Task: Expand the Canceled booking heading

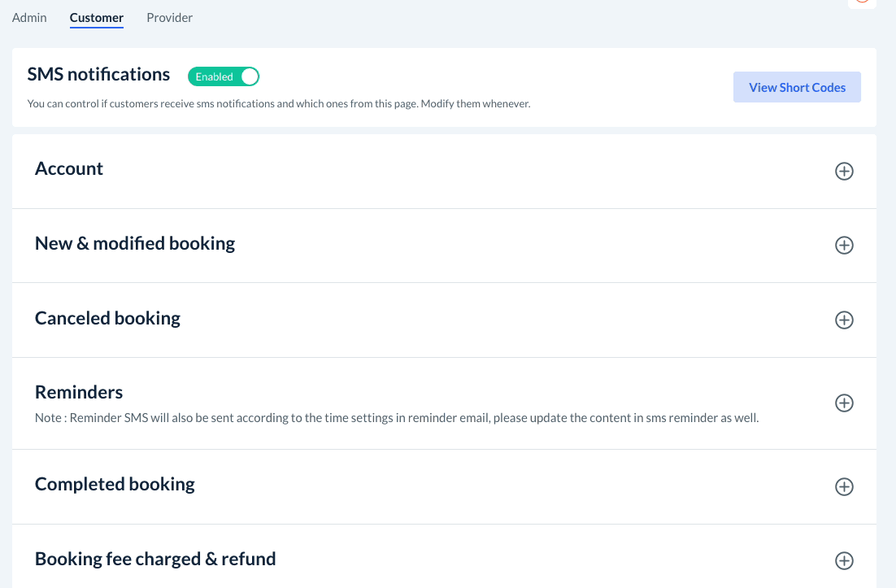Action: 107,318
